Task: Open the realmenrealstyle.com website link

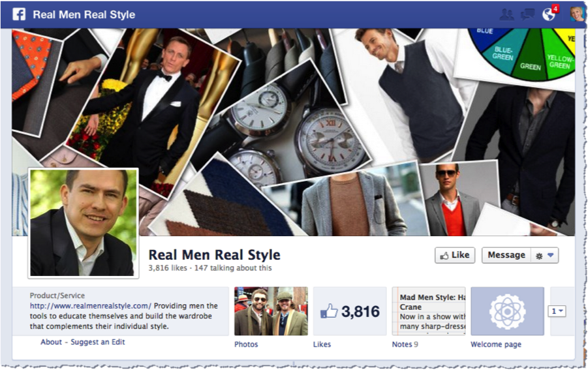Action: [91, 306]
